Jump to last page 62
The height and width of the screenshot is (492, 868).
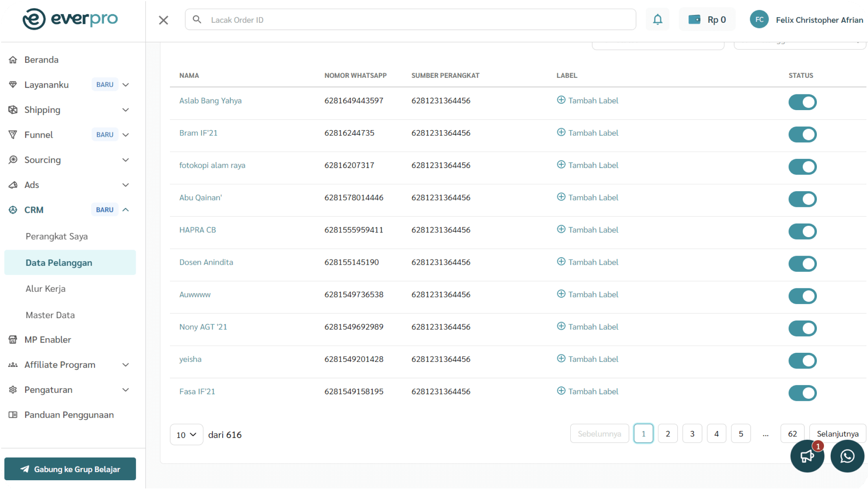[x=792, y=433]
